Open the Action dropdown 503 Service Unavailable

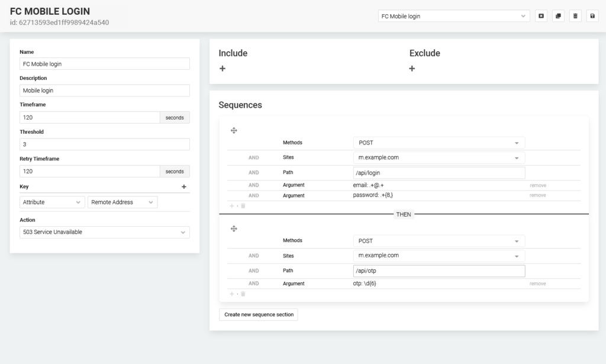tap(105, 232)
